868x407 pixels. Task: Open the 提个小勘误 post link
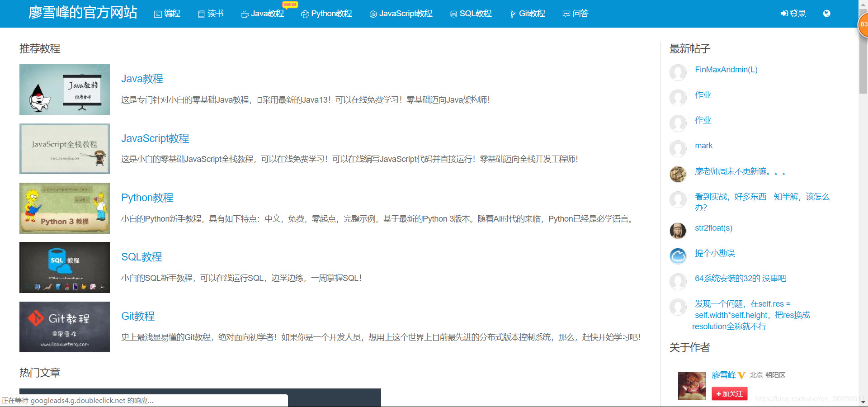[715, 253]
